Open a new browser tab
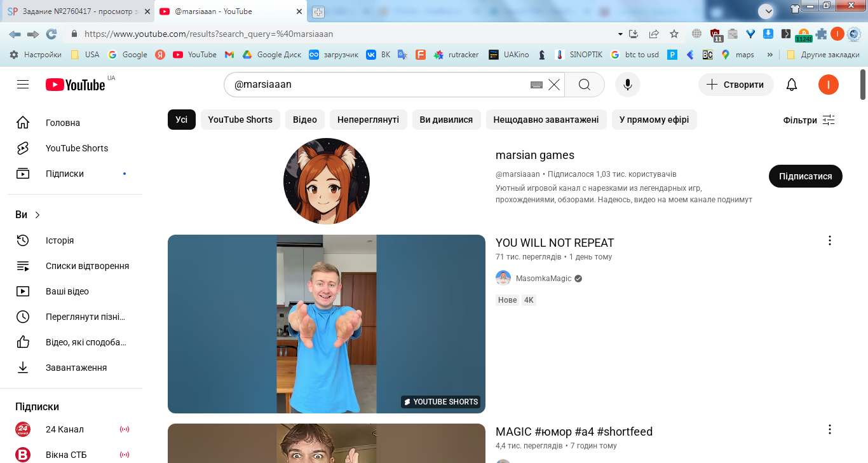Viewport: 868px width, 463px height. click(x=318, y=12)
